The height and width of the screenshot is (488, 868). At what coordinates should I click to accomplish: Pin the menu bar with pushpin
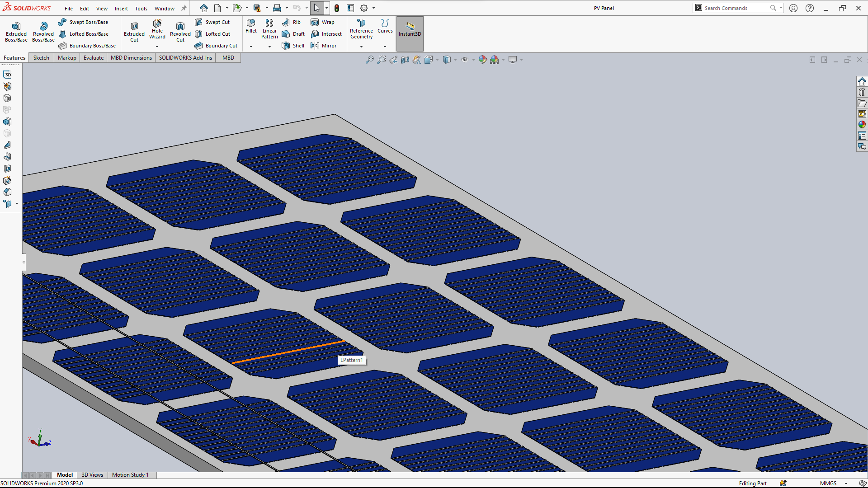point(184,8)
